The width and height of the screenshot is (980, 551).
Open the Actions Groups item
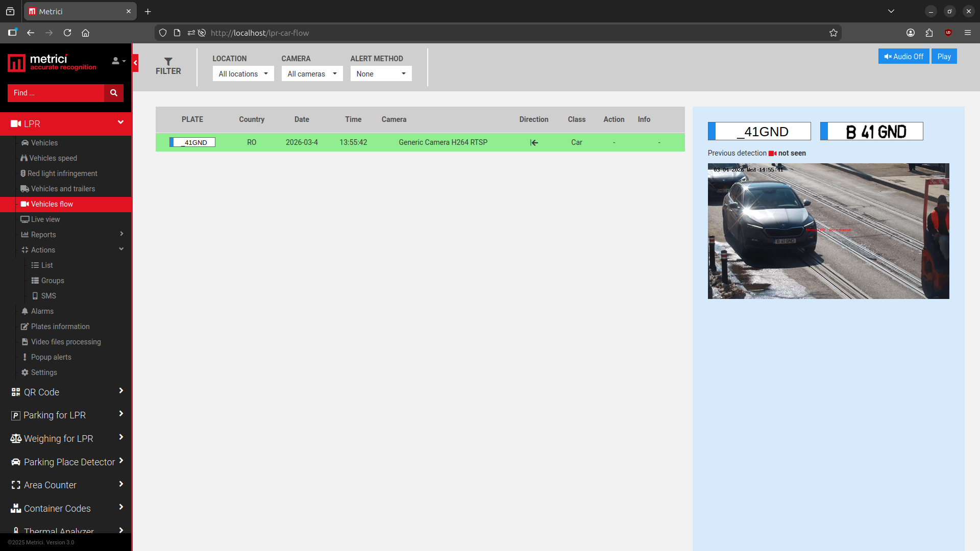pyautogui.click(x=53, y=281)
